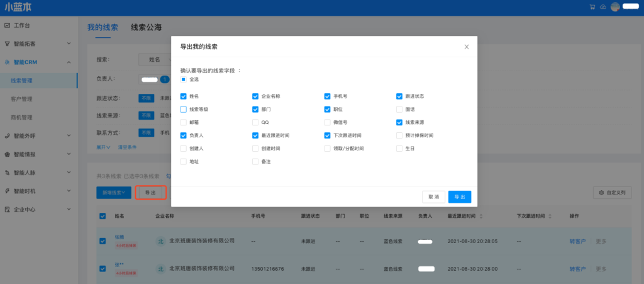Enable the 线索等级 field checkbox
The width and height of the screenshot is (644, 284).
point(184,109)
